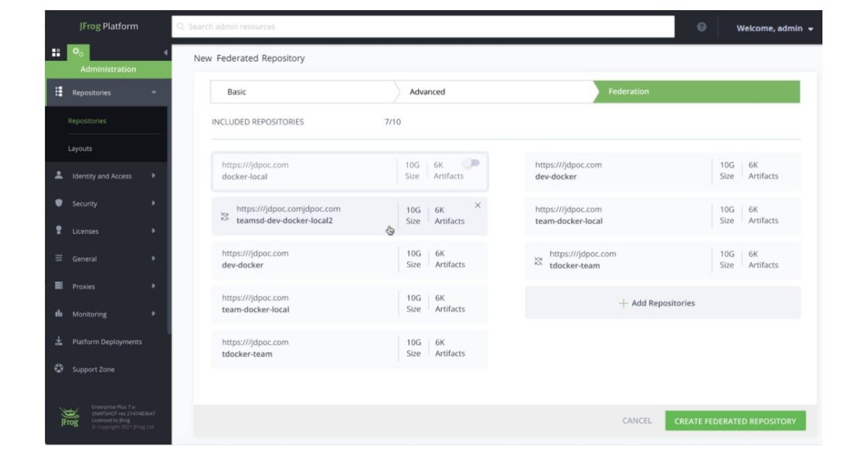Click the 7/10 included count

pyautogui.click(x=392, y=122)
